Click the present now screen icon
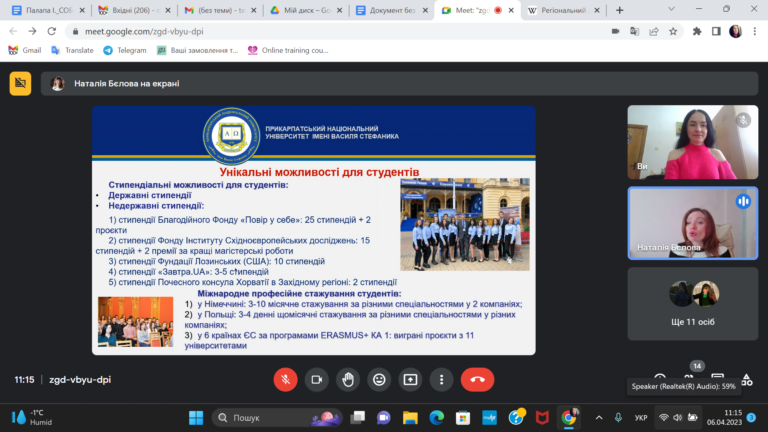Viewport: 768px width, 432px height. (x=410, y=380)
